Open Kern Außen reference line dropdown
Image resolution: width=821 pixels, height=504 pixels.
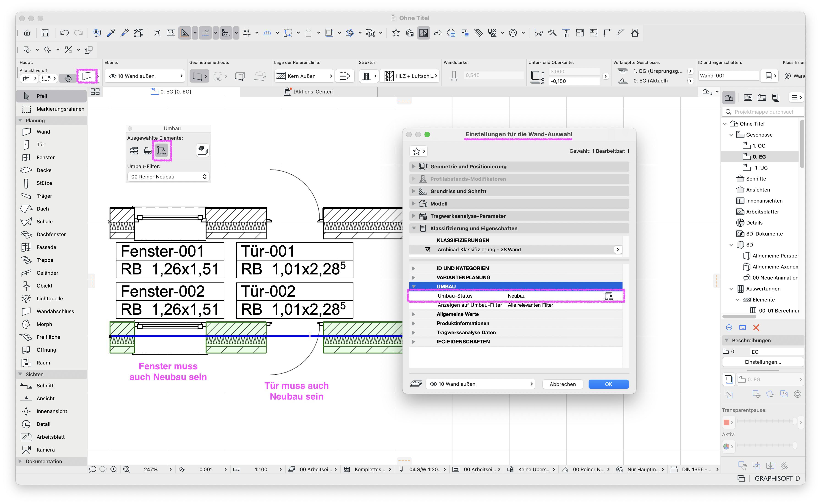click(x=304, y=76)
